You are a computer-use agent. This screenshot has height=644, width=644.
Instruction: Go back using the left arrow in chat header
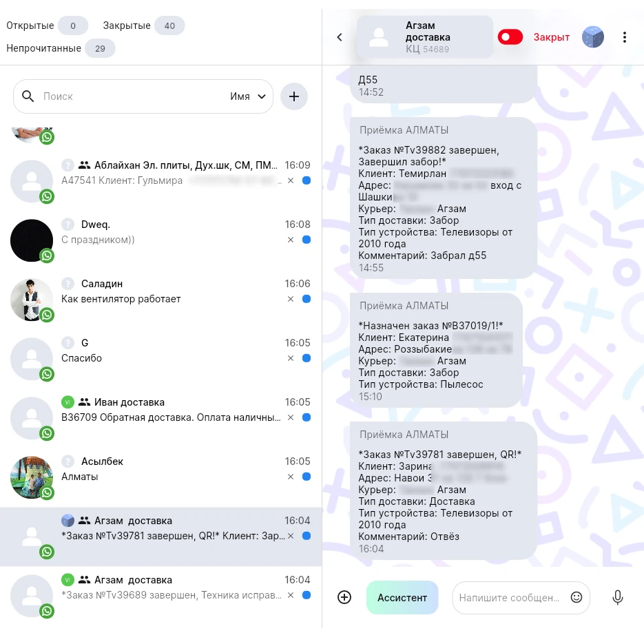(340, 37)
